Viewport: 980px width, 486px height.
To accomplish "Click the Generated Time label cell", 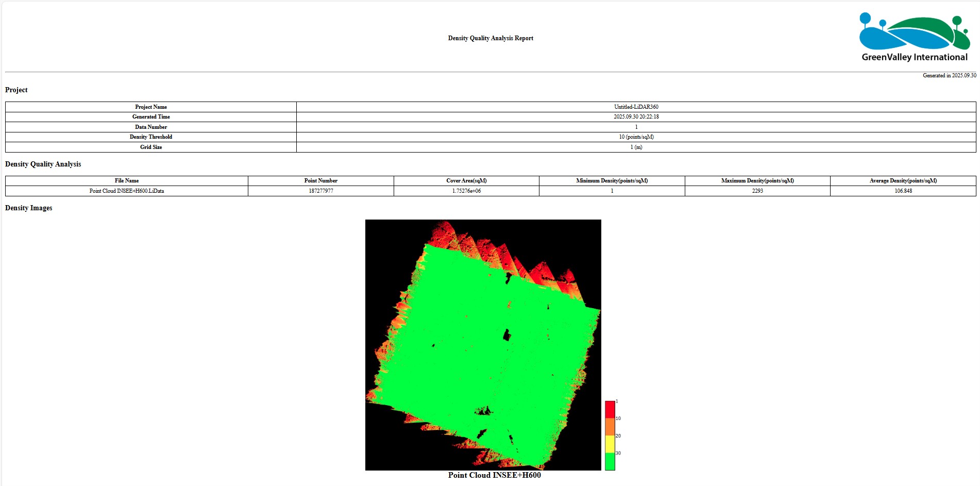I will tap(151, 117).
